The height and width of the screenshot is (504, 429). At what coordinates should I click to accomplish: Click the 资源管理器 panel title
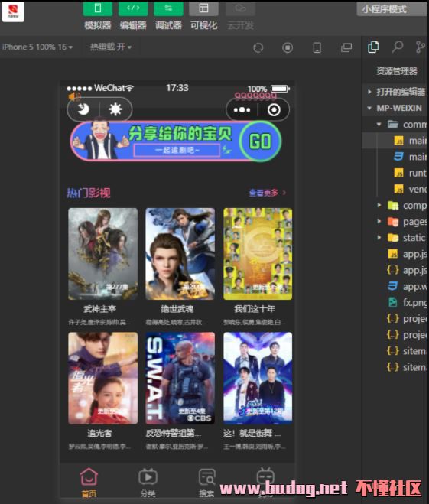(x=397, y=71)
